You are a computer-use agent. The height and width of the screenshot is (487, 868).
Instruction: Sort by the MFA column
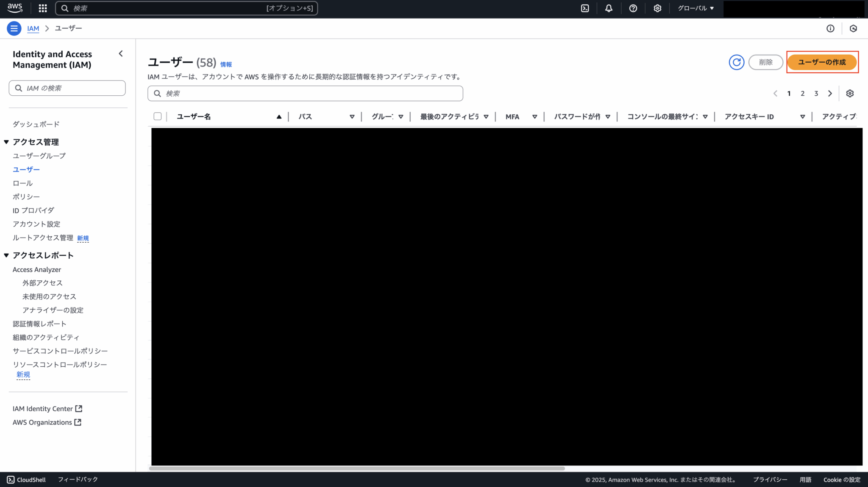535,117
